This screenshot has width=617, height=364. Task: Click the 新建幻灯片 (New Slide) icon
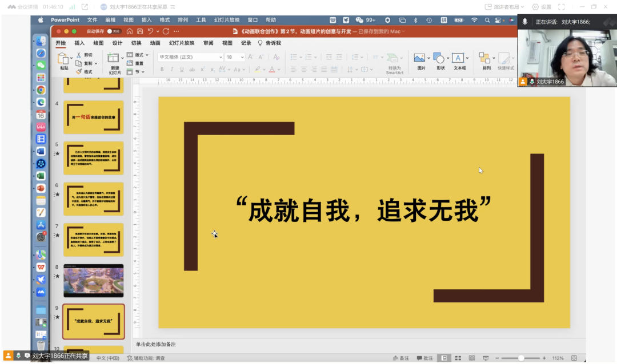pos(113,58)
